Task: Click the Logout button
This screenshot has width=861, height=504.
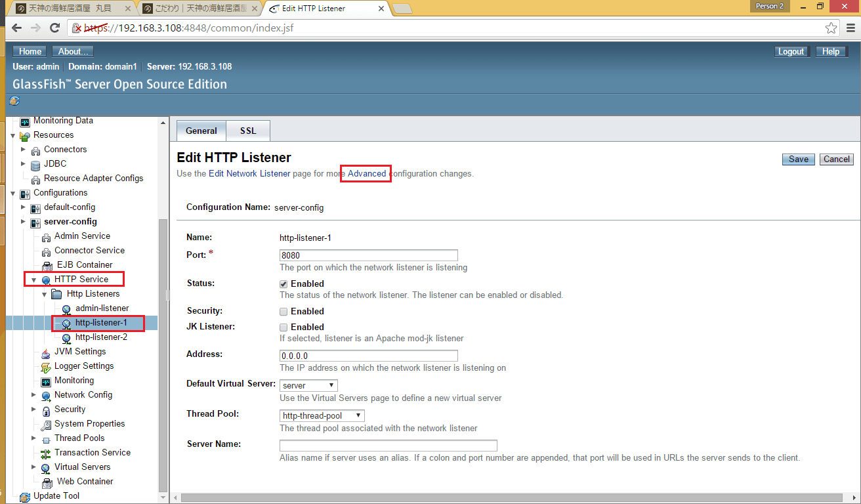Action: 791,51
